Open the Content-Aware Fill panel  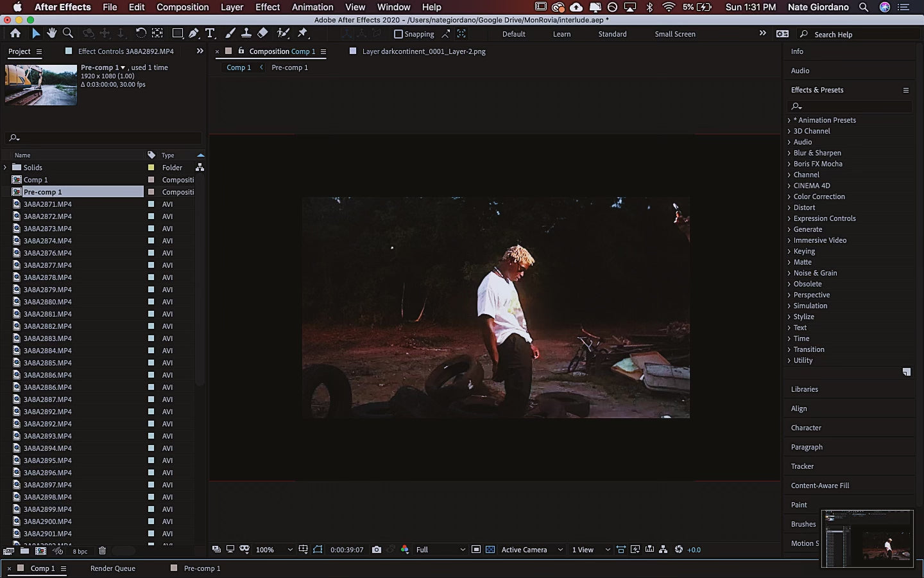820,486
